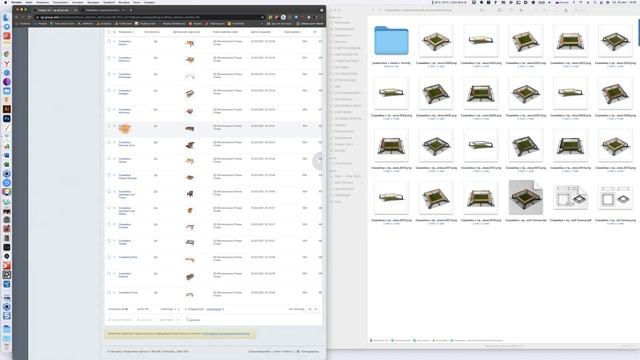
Task: Tick the select-all checkbox in table header
Action: 109,32
